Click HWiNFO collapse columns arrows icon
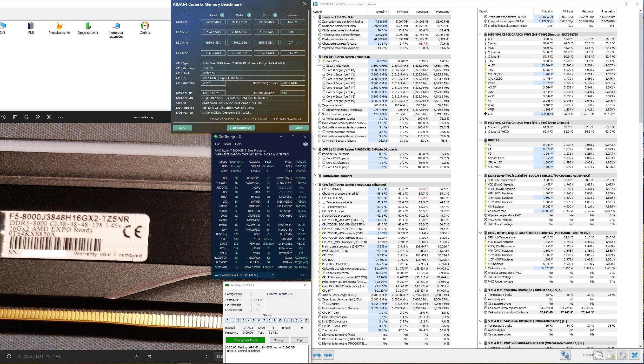The width and height of the screenshot is (644, 364). tap(328, 355)
